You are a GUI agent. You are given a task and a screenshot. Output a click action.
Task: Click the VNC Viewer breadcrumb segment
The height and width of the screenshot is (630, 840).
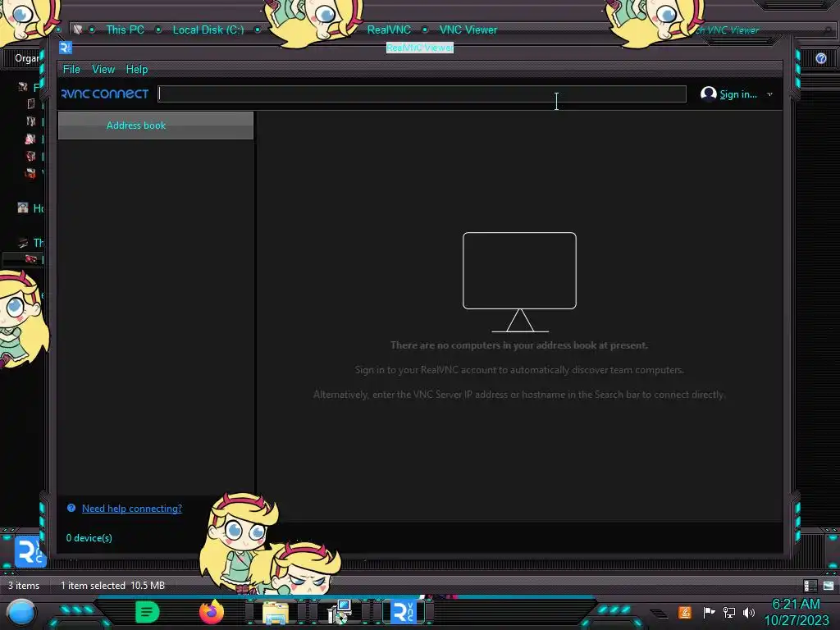(x=468, y=30)
